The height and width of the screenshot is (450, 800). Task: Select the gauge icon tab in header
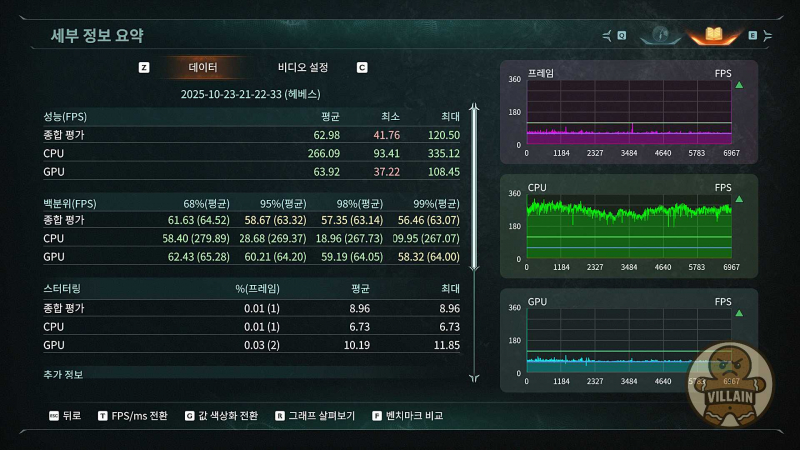(x=659, y=35)
